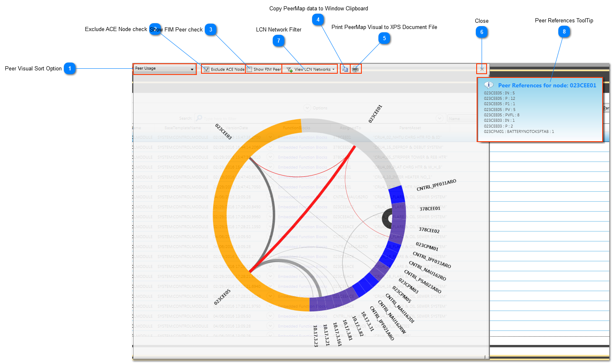Select the 10.17.3.31 node label
The image size is (613, 364).
(x=367, y=322)
